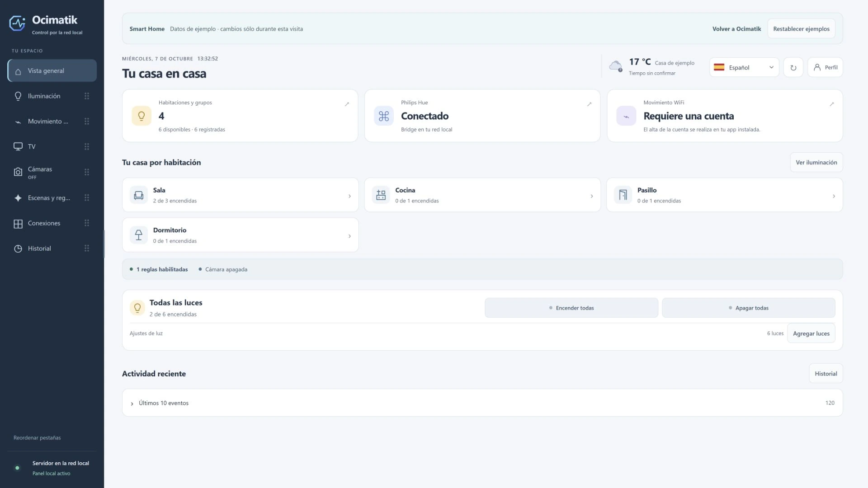This screenshot has width=868, height=488.
Task: Open the Dormitorio room card
Action: [x=241, y=235]
